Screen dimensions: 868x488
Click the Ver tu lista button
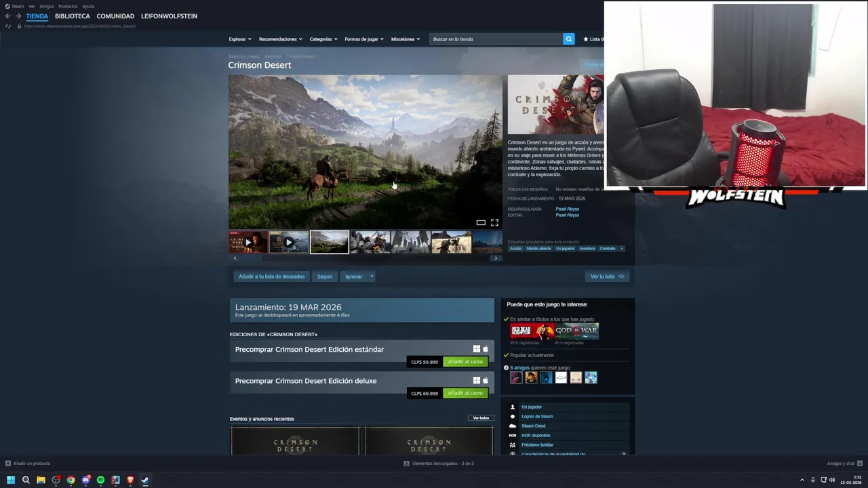pos(607,277)
